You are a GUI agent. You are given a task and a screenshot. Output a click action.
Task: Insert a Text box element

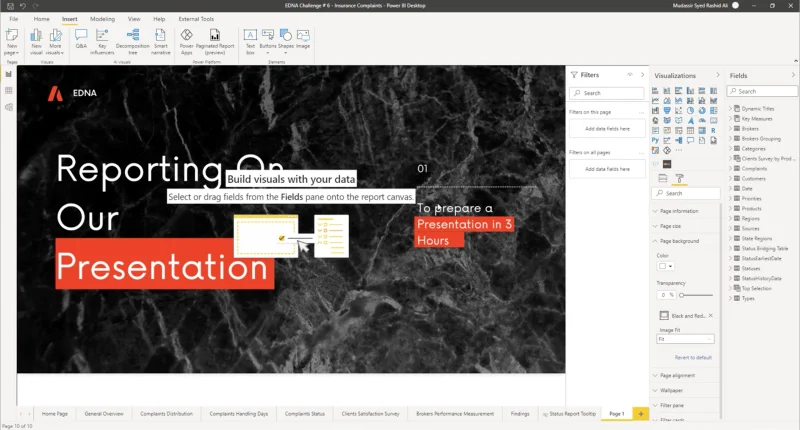tap(250, 42)
